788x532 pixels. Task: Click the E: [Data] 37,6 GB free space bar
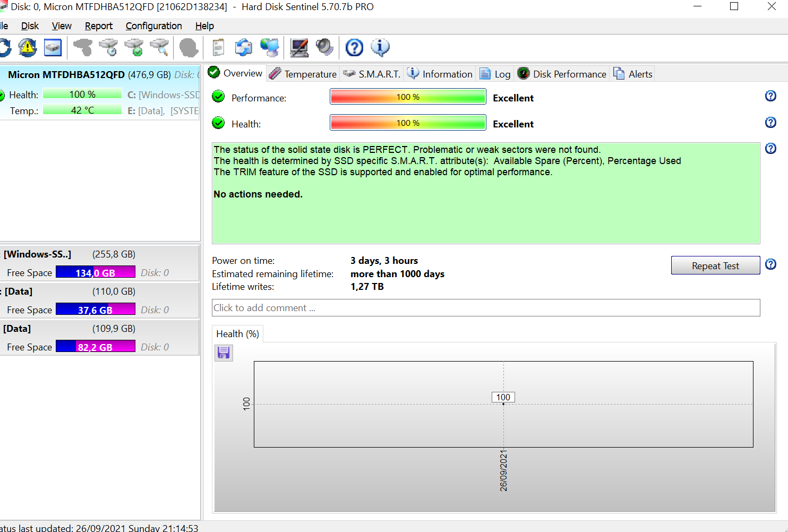pyautogui.click(x=96, y=310)
